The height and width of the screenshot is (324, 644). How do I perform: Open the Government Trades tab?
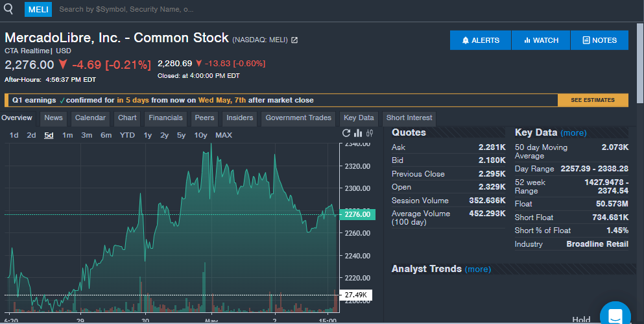(x=298, y=118)
